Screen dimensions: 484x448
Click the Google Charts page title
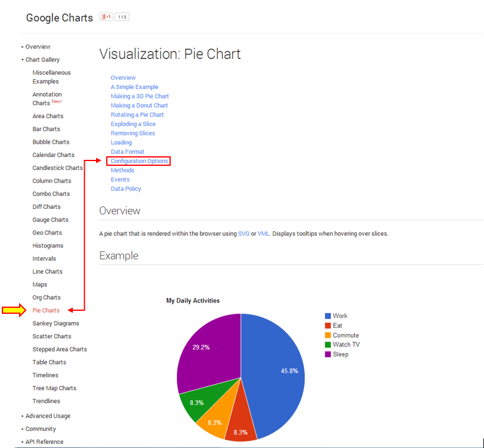tap(60, 17)
